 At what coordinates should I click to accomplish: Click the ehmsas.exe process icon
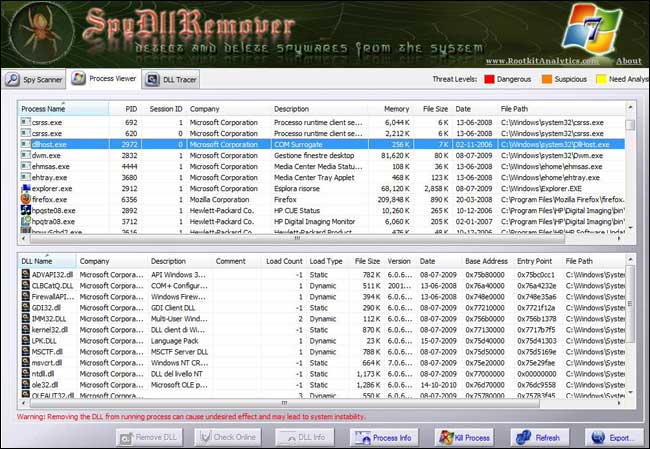click(26, 166)
